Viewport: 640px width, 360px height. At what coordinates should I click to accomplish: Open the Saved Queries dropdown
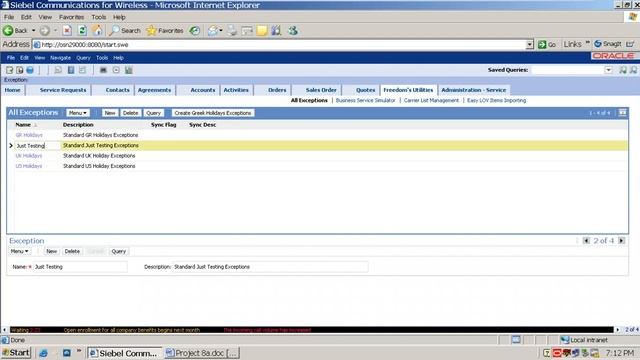click(608, 70)
